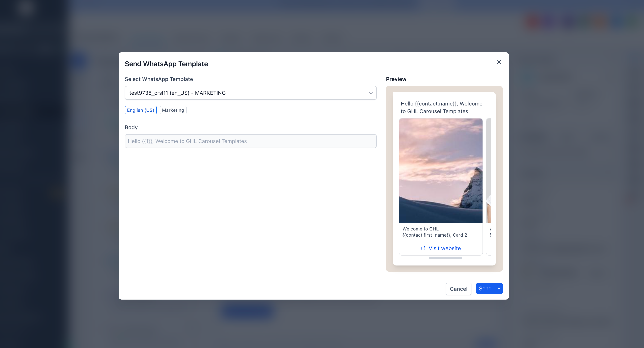Click the Marketing category tag
The width and height of the screenshot is (644, 348).
point(173,110)
